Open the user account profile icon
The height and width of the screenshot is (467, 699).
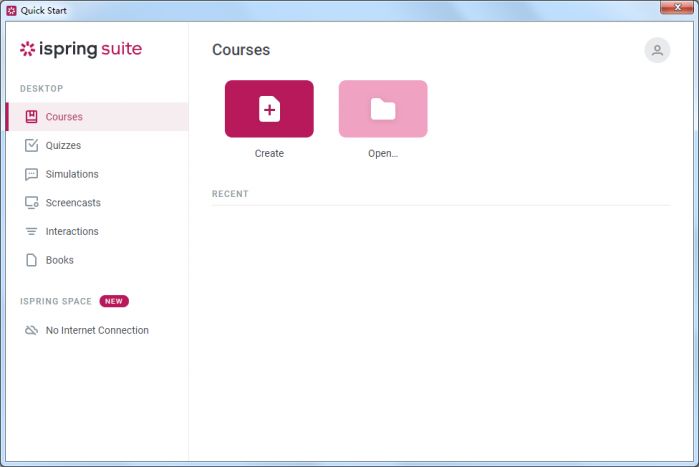[x=657, y=50]
